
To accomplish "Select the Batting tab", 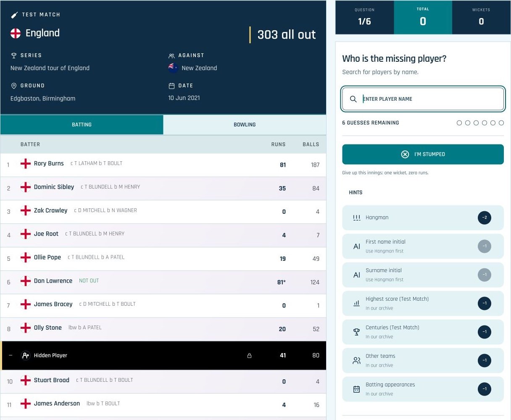I will [x=82, y=125].
